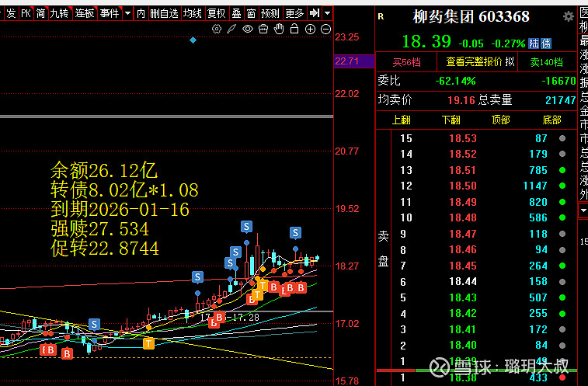Click the blue diamond marker near 23.25
Viewport: 588px width, 386px height.
193,40
